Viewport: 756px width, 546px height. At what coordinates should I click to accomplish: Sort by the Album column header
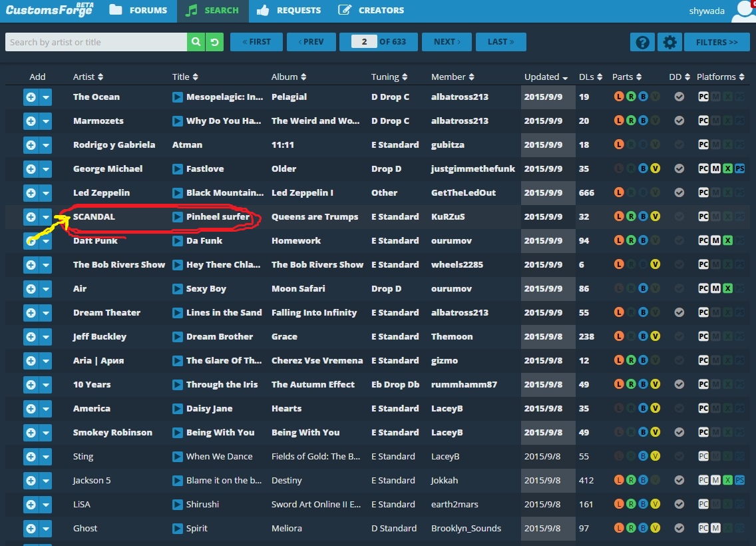[289, 77]
